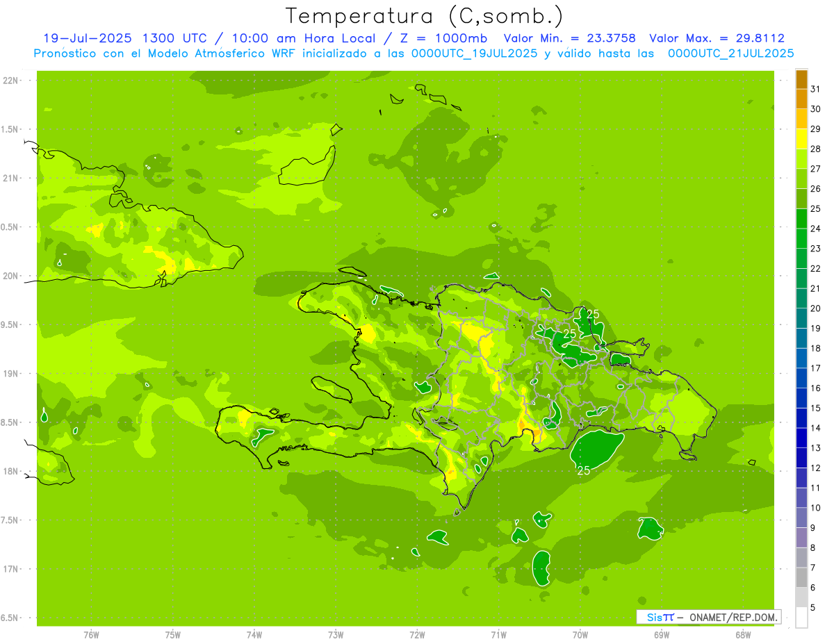
Task: Click the 20N latitude axis label
Action: coord(11,276)
